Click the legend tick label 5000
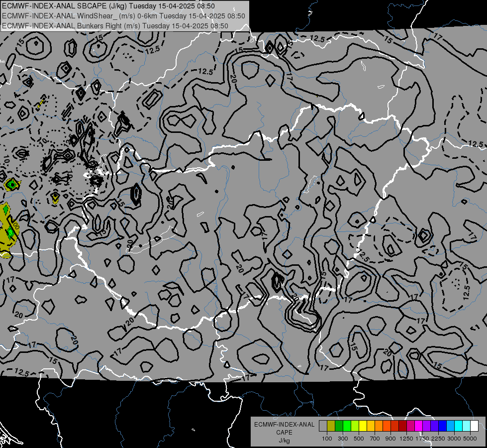This screenshot has height=448, width=487. [470, 439]
